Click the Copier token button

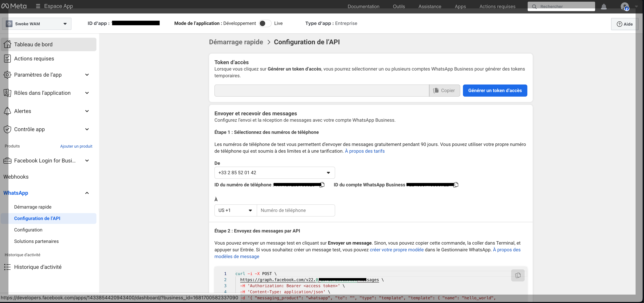click(x=445, y=91)
